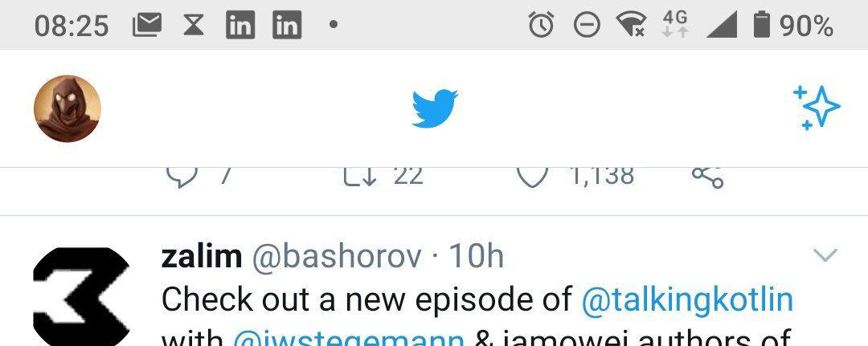868x346 pixels.
Task: Open zalim's 3-shaped profile picture
Action: [81, 297]
